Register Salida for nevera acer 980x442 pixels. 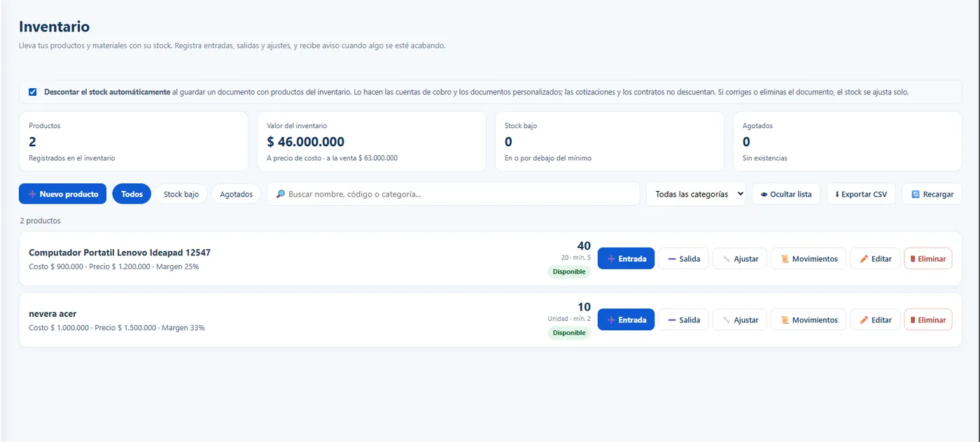(684, 320)
